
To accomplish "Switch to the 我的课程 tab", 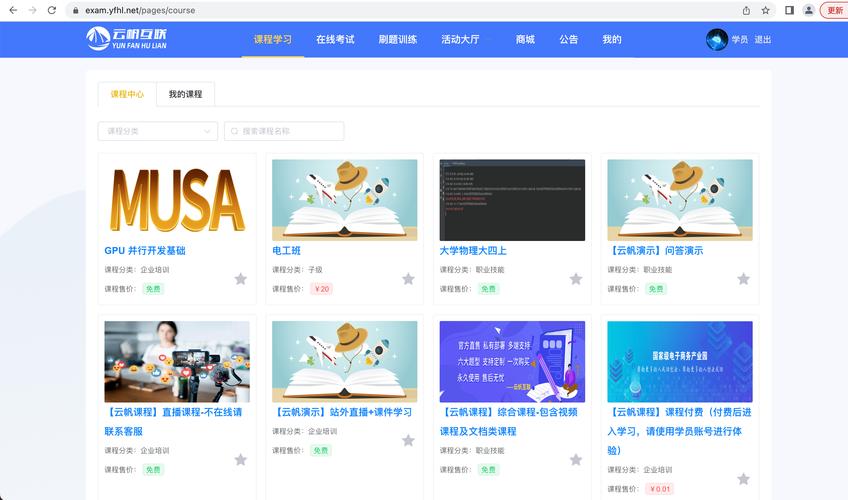I will [x=186, y=94].
